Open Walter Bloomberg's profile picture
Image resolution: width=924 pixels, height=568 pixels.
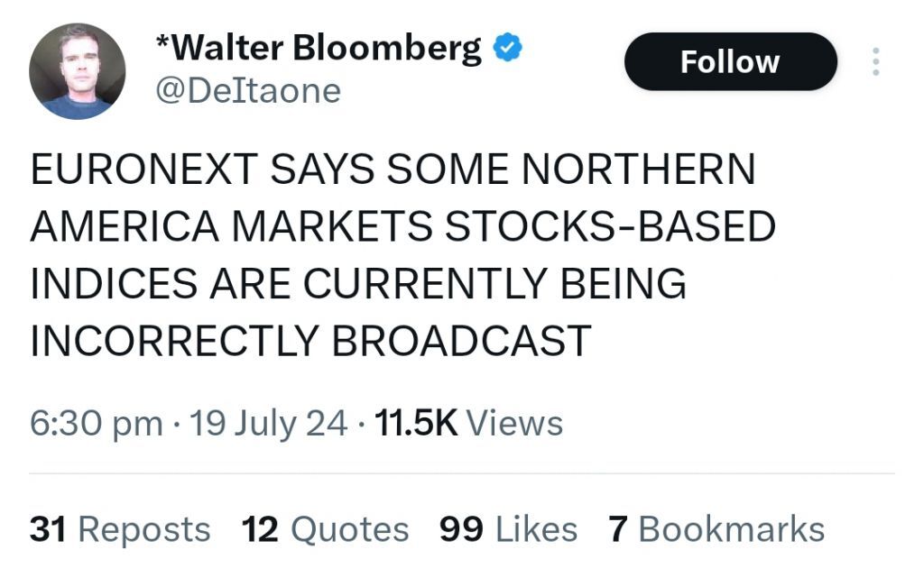click(77, 71)
